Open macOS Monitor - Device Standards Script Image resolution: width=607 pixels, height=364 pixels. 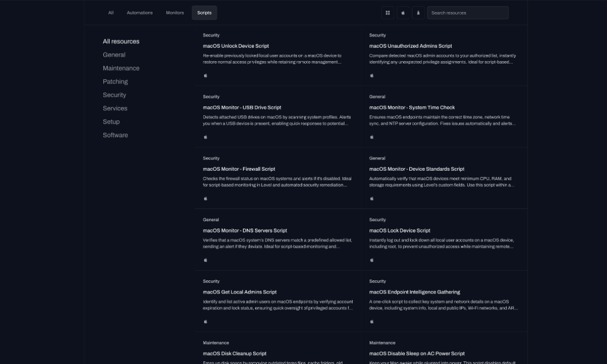[x=417, y=169]
